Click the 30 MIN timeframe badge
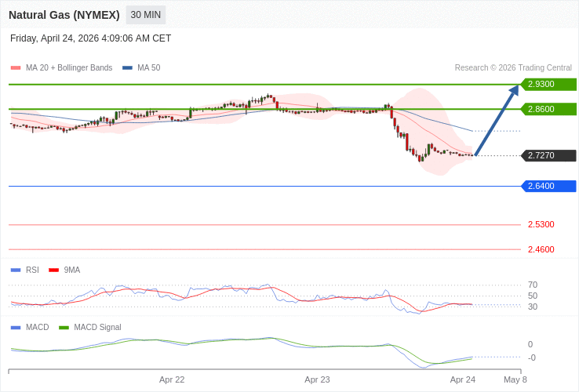The height and width of the screenshot is (392, 579). [145, 15]
